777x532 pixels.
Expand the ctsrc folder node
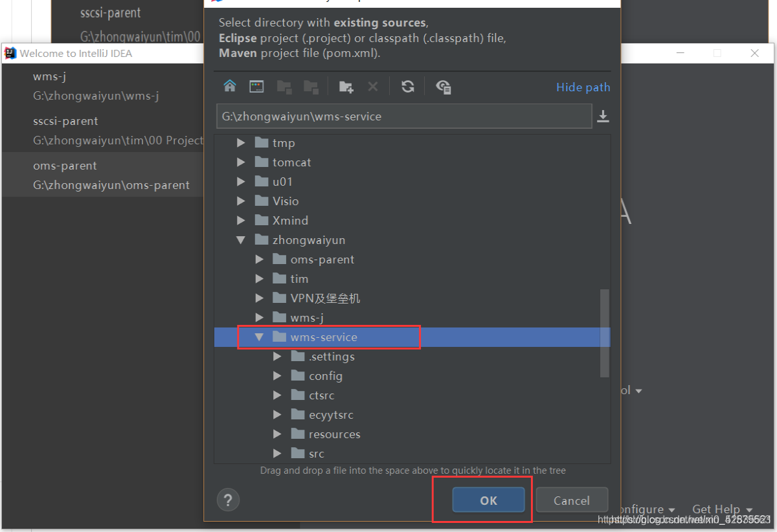coord(277,395)
